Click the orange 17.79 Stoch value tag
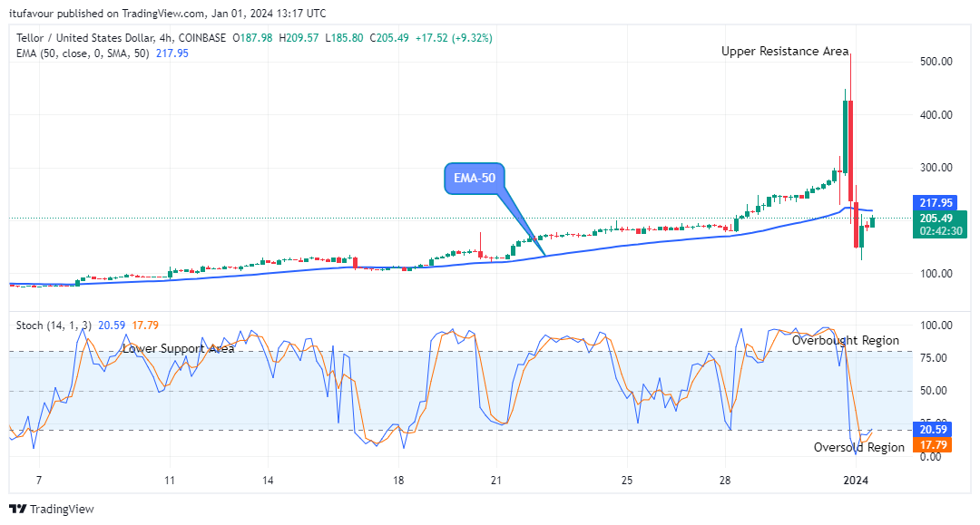 pos(933,445)
